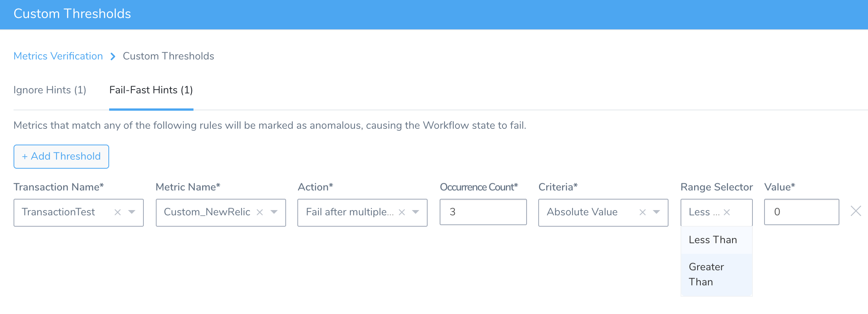Screen dimensions: 868x314
Task: Click the breadcrumb chevron separator icon
Action: tap(113, 56)
